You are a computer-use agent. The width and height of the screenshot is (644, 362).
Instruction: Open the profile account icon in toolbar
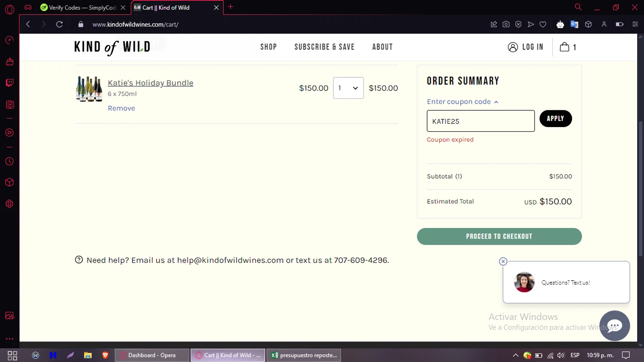pos(604,24)
